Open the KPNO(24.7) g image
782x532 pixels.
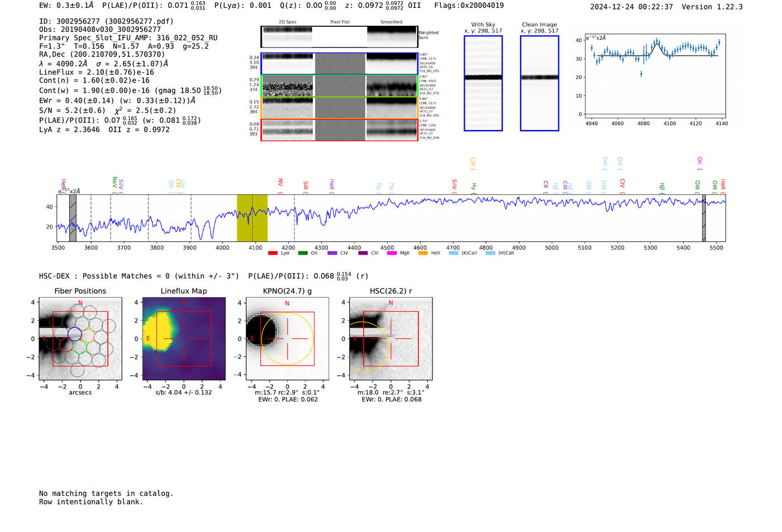pos(287,338)
